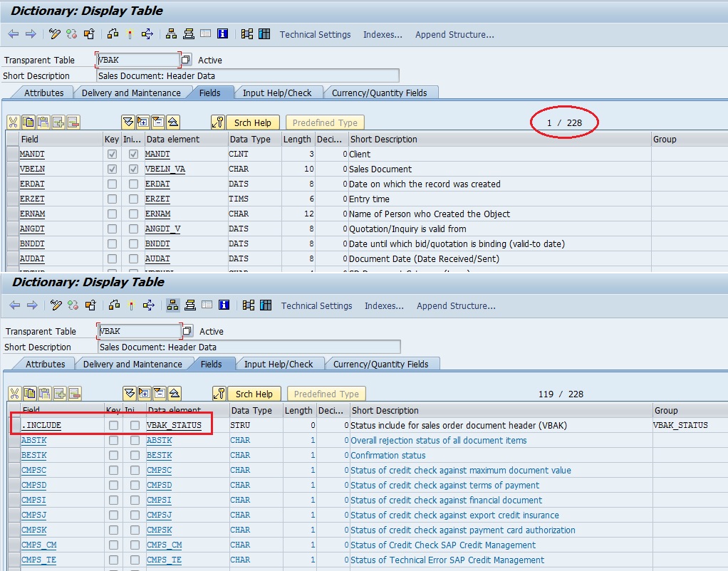
Task: Select the row selector for the CMPSC row
Action: pos(14,470)
